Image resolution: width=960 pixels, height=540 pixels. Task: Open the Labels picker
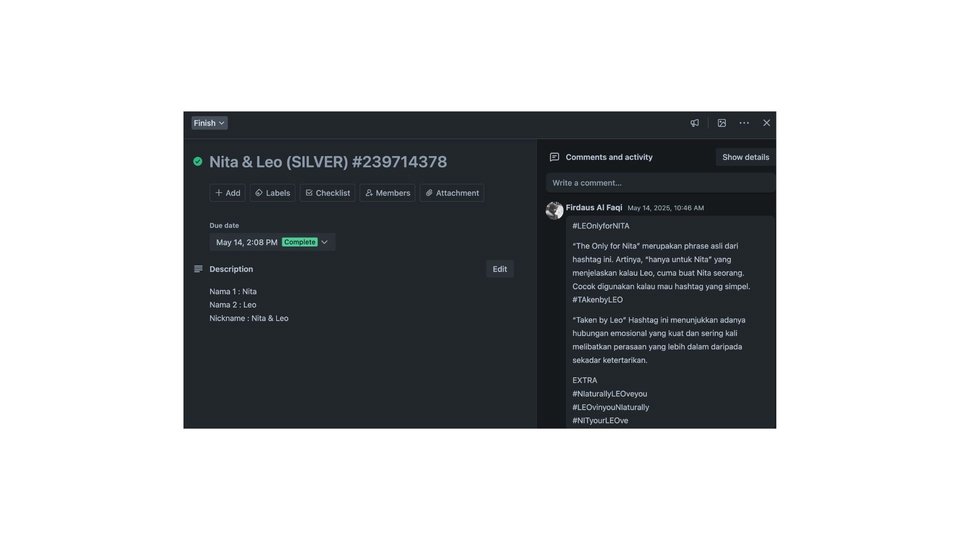pos(272,193)
